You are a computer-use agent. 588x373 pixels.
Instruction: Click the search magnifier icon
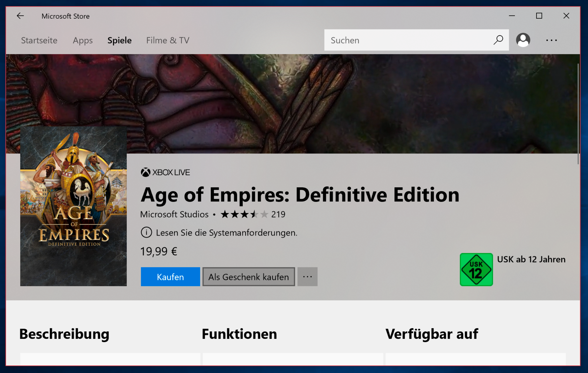click(x=498, y=40)
